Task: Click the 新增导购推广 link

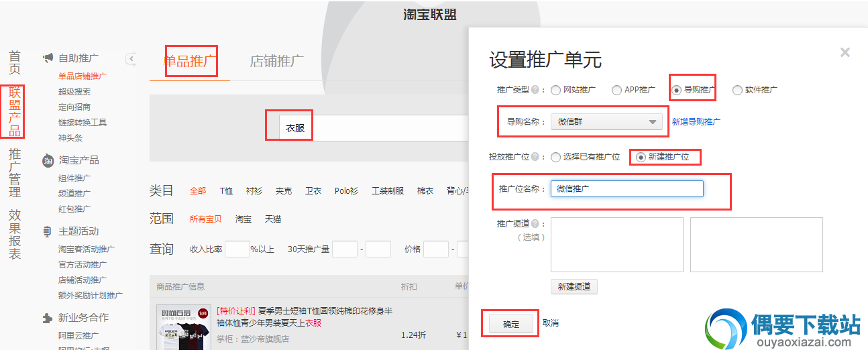Action: pyautogui.click(x=696, y=121)
